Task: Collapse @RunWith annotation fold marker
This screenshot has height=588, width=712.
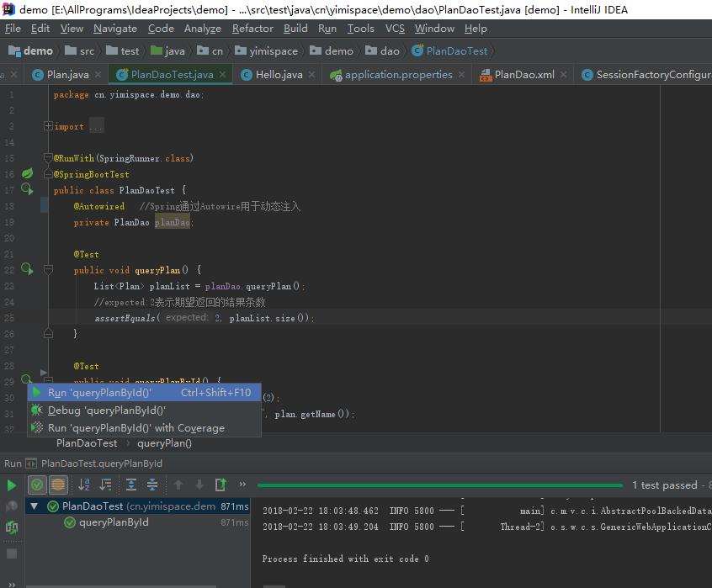Action: pos(48,158)
